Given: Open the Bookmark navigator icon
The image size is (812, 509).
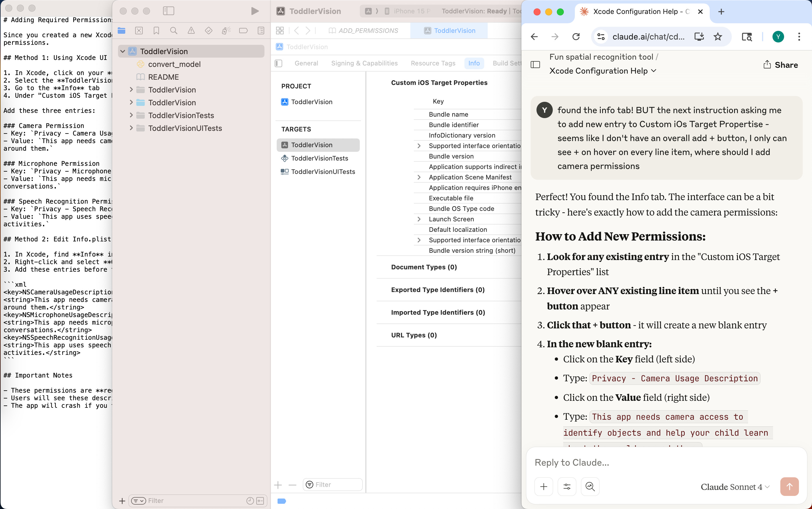Looking at the screenshot, I should click(x=156, y=31).
